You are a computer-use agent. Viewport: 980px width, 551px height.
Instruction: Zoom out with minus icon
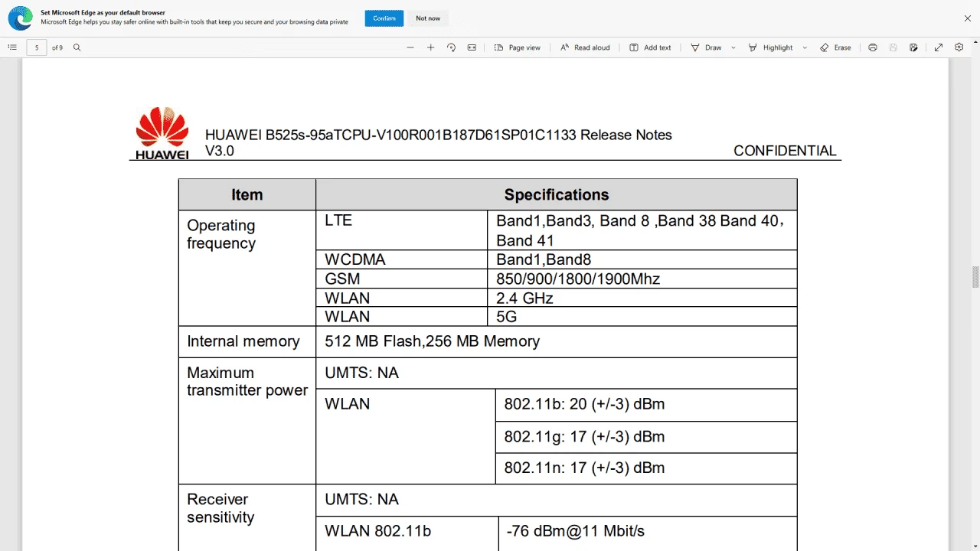tap(410, 47)
